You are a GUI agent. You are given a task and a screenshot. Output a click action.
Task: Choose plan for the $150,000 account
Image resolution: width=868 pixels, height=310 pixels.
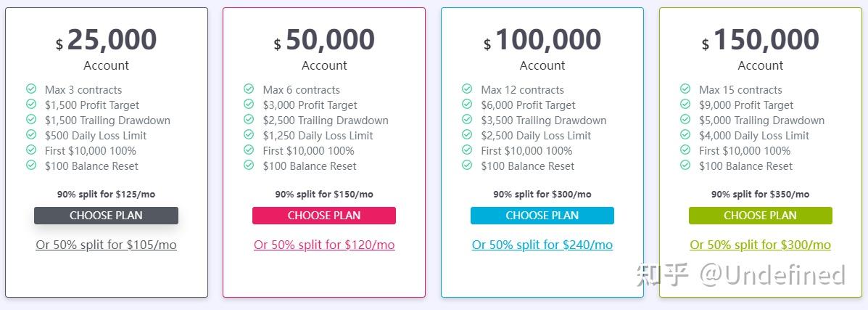(x=761, y=216)
